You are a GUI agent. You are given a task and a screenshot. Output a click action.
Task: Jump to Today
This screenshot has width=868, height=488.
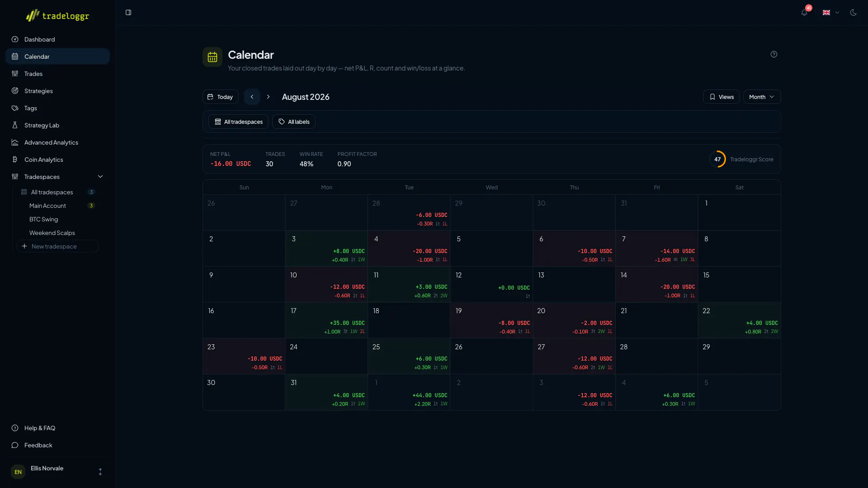point(220,97)
